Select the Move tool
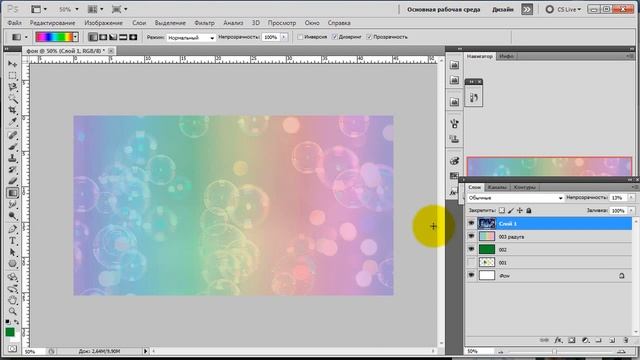The width and height of the screenshot is (640, 360). point(12,64)
